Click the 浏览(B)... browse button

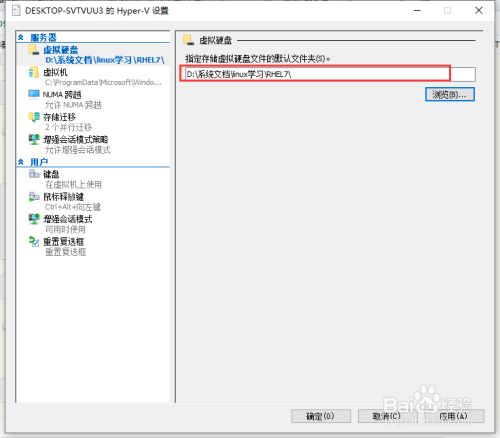450,95
